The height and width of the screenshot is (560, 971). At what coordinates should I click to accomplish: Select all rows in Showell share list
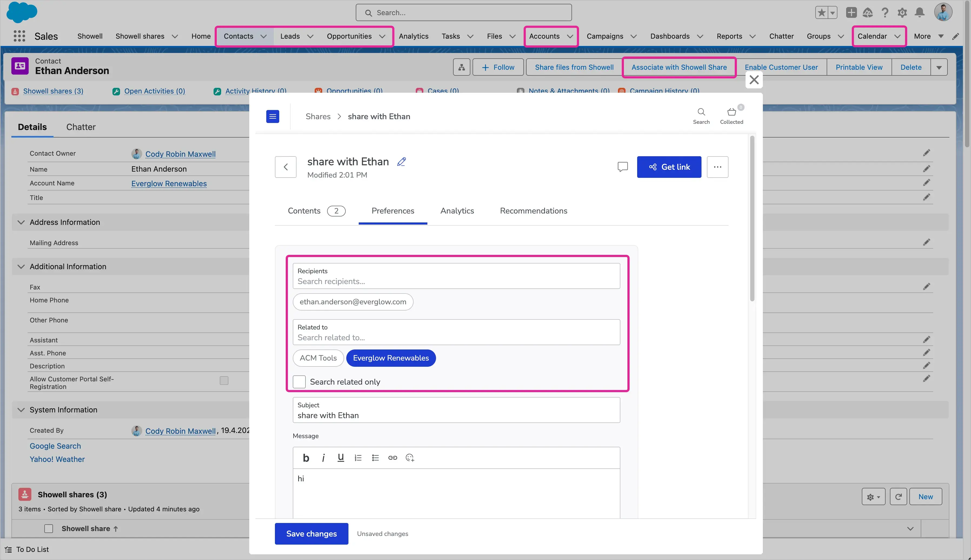48,528
